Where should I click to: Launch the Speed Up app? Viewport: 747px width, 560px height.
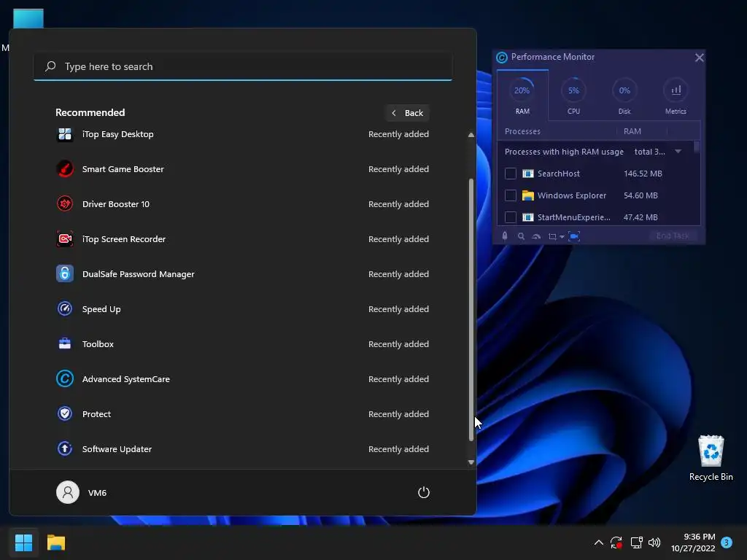[242, 309]
